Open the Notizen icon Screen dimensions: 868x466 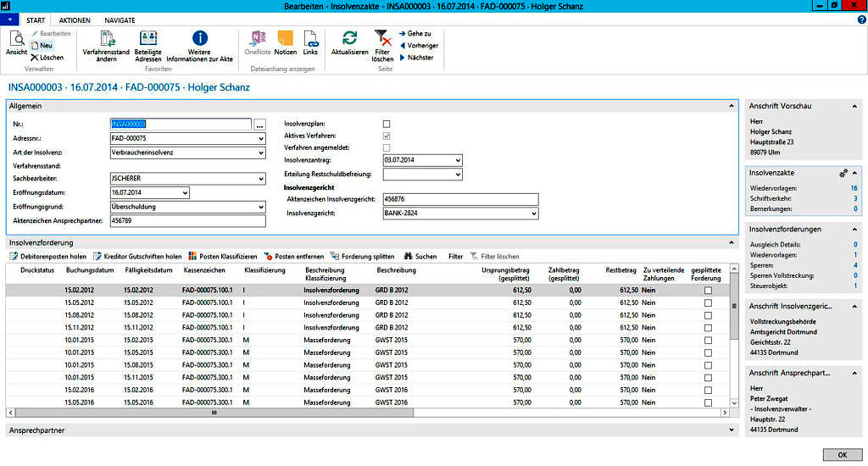[x=286, y=38]
